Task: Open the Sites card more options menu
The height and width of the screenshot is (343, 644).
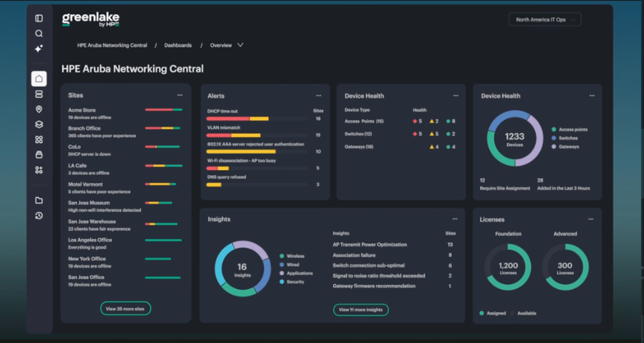Action: pos(180,94)
